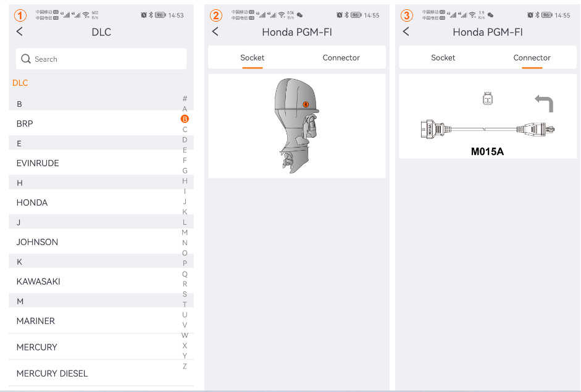The image size is (581, 392).
Task: Jump to letter S in the alphabet index
Action: (185, 294)
